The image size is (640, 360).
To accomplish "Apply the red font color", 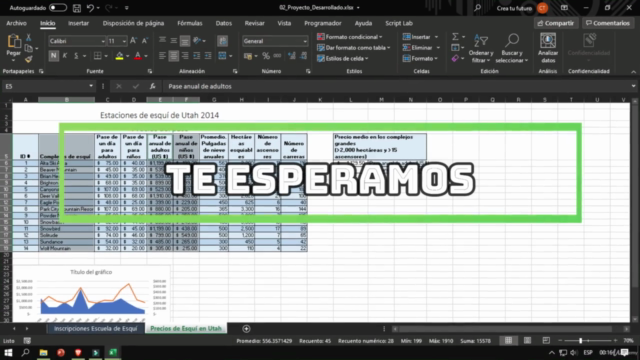I will (x=138, y=56).
